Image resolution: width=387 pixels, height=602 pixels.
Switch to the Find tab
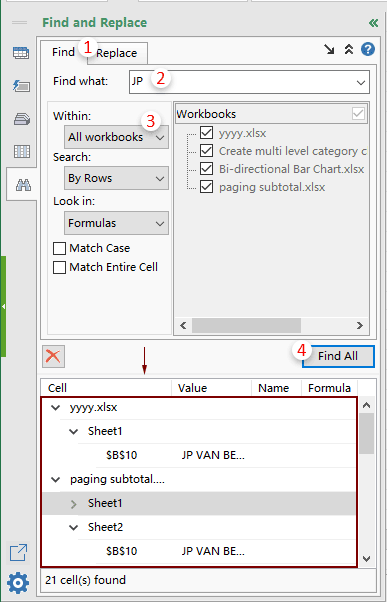pyautogui.click(x=64, y=52)
